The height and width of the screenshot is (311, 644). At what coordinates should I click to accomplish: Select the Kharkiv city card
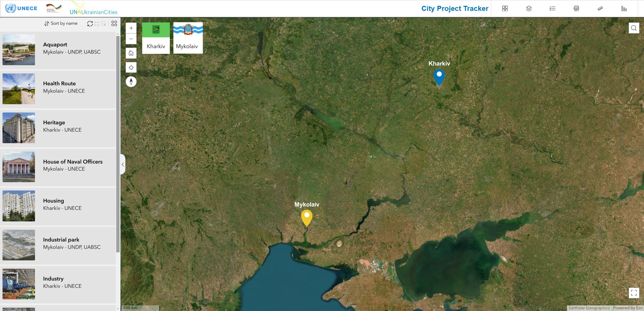156,38
